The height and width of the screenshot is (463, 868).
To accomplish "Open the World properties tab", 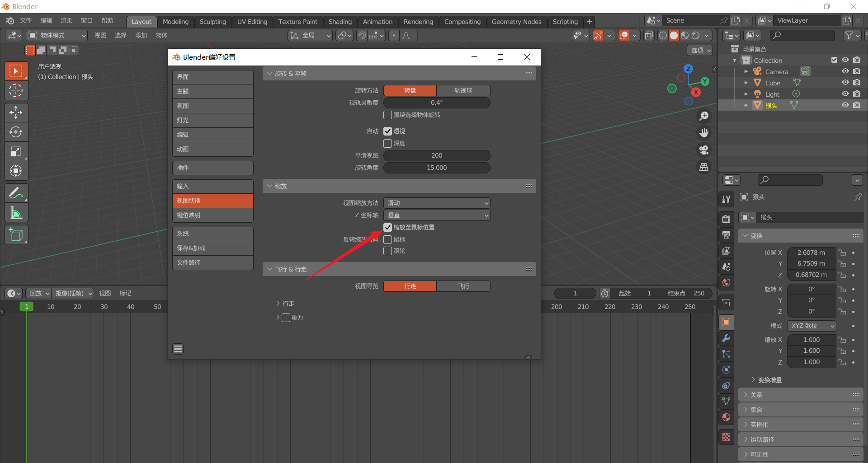I will pos(726,282).
